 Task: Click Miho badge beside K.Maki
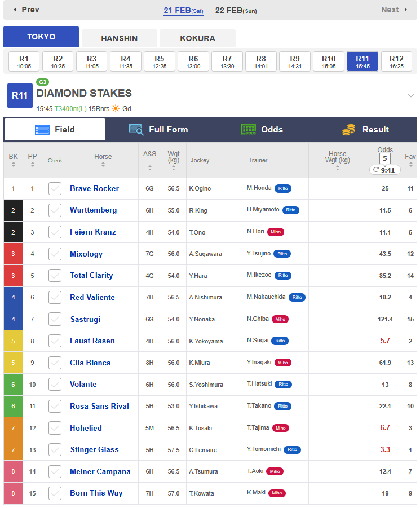277,493
